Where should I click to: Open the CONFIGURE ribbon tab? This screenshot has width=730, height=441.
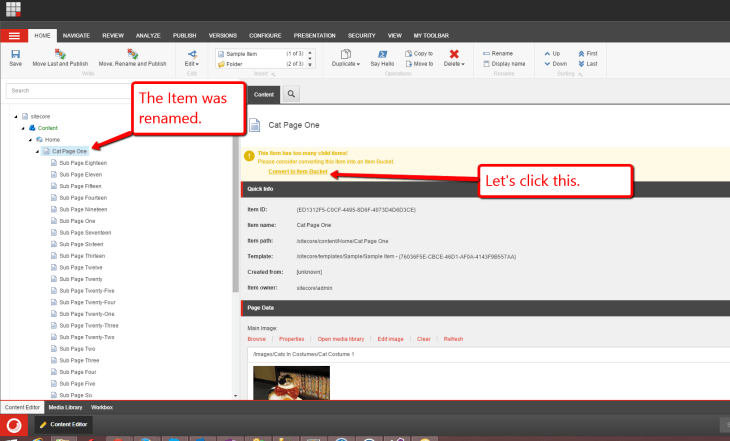[x=265, y=35]
